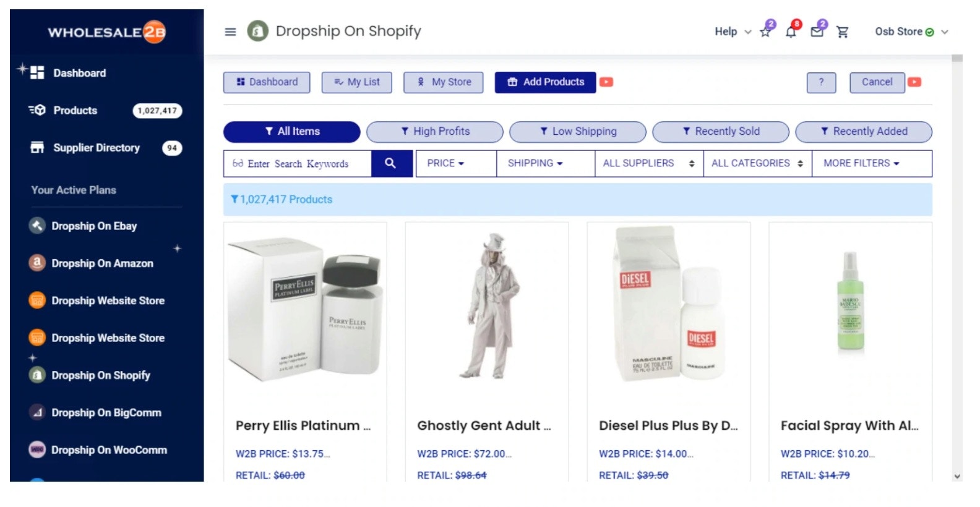Image resolution: width=980 pixels, height=507 pixels.
Task: Open the messages envelope icon
Action: tap(817, 32)
